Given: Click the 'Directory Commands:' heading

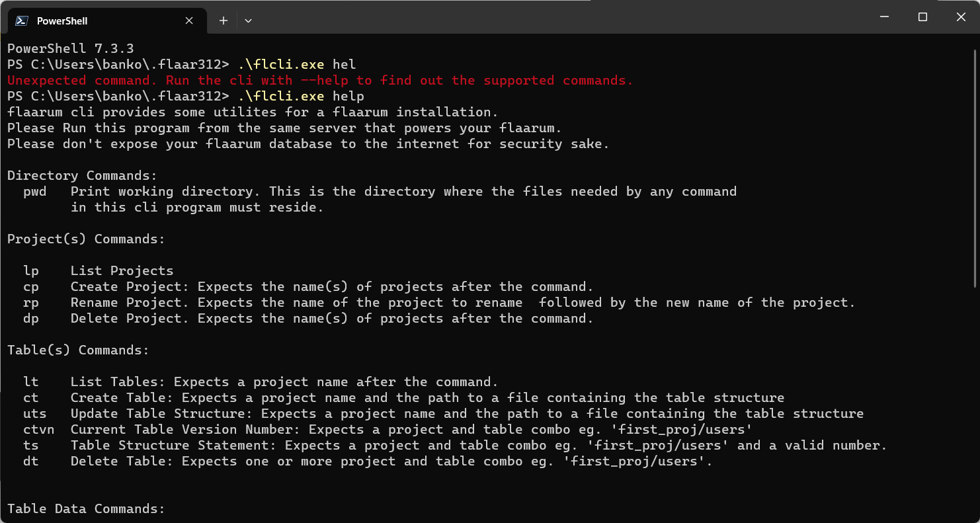Looking at the screenshot, I should pyautogui.click(x=82, y=176).
